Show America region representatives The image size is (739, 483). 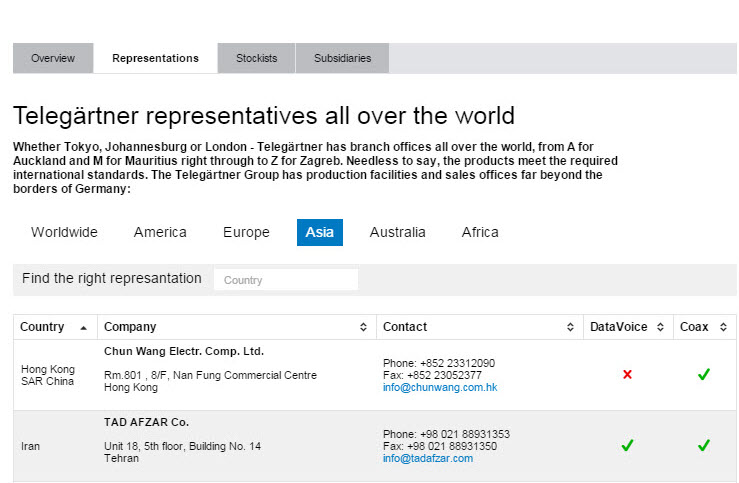pos(160,232)
